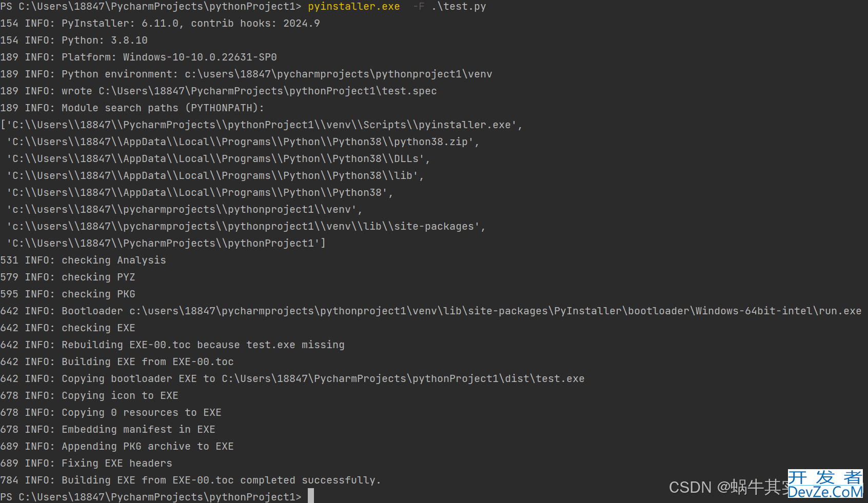The width and height of the screenshot is (868, 503).
Task: Click the 'Rebuilding EXE-00.toc' log line
Action: 172,345
